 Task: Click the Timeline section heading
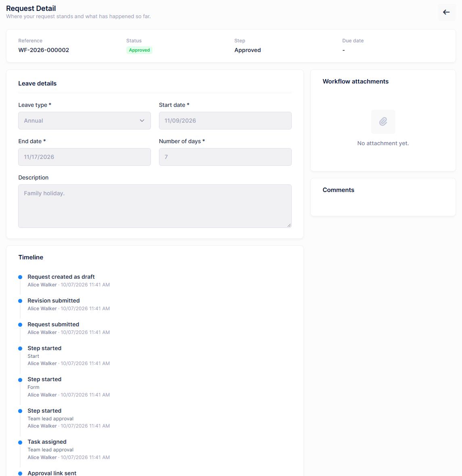[x=31, y=257]
